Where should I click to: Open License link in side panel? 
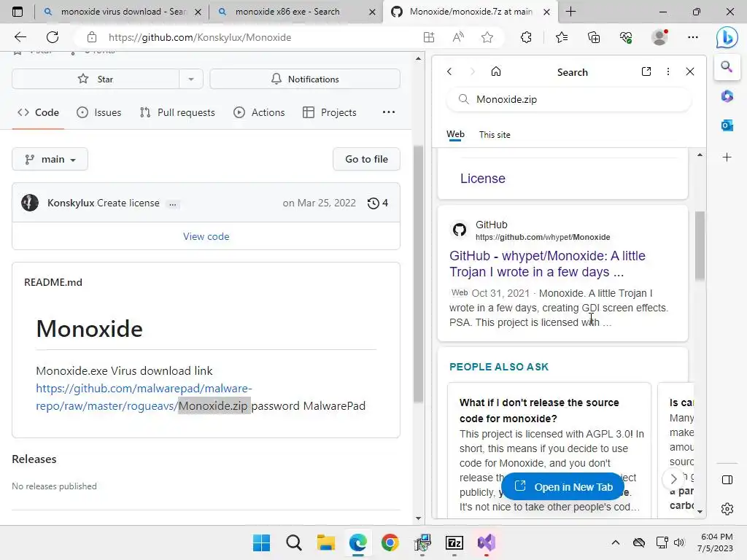tap(483, 179)
